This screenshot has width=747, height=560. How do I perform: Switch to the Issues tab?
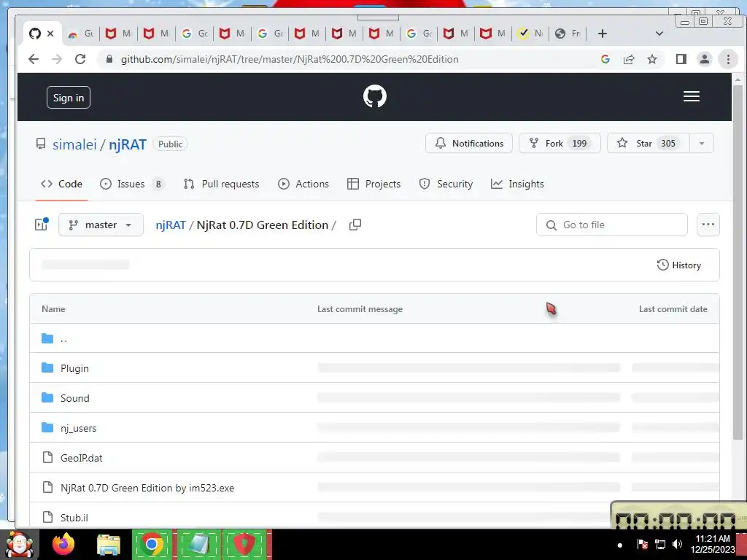coord(132,184)
